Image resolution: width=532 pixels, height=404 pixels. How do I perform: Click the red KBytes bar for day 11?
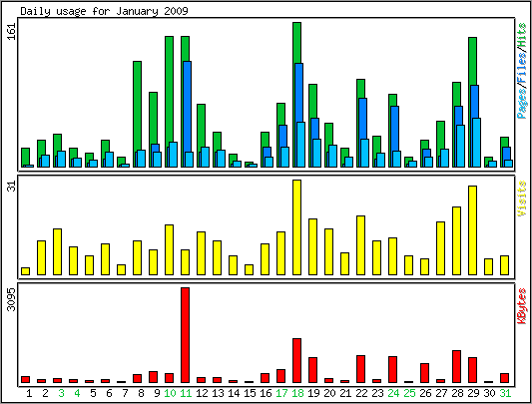[186, 335]
